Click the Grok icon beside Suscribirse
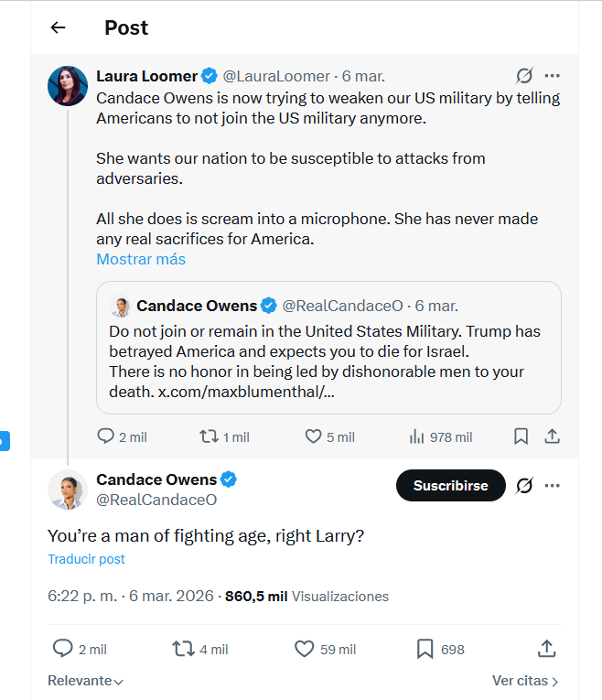602x700 pixels. pos(524,486)
